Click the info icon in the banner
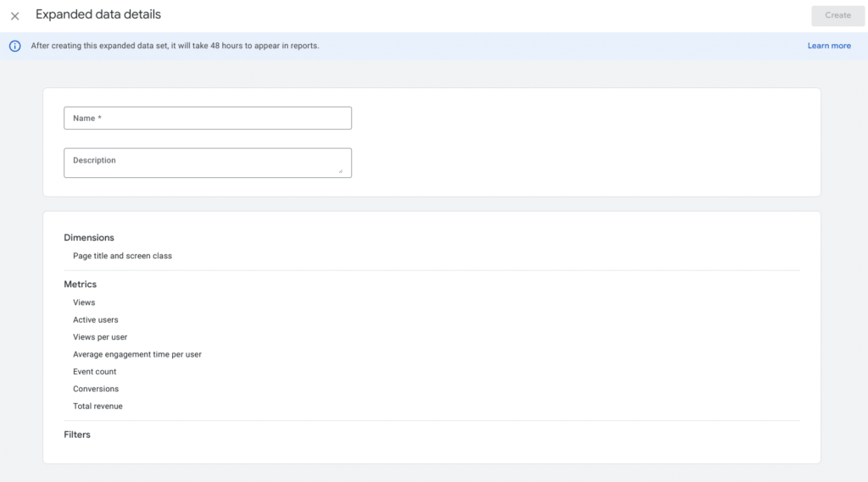This screenshot has height=482, width=868. point(14,46)
